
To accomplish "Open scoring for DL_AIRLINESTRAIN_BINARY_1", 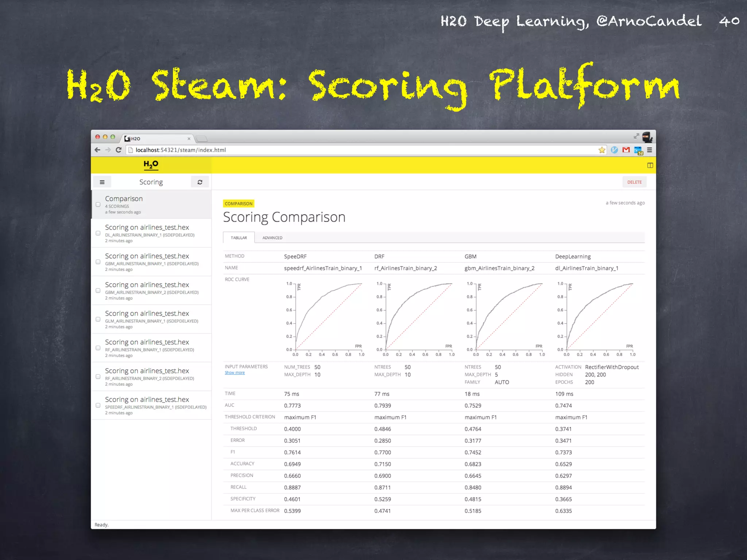I will [x=151, y=233].
